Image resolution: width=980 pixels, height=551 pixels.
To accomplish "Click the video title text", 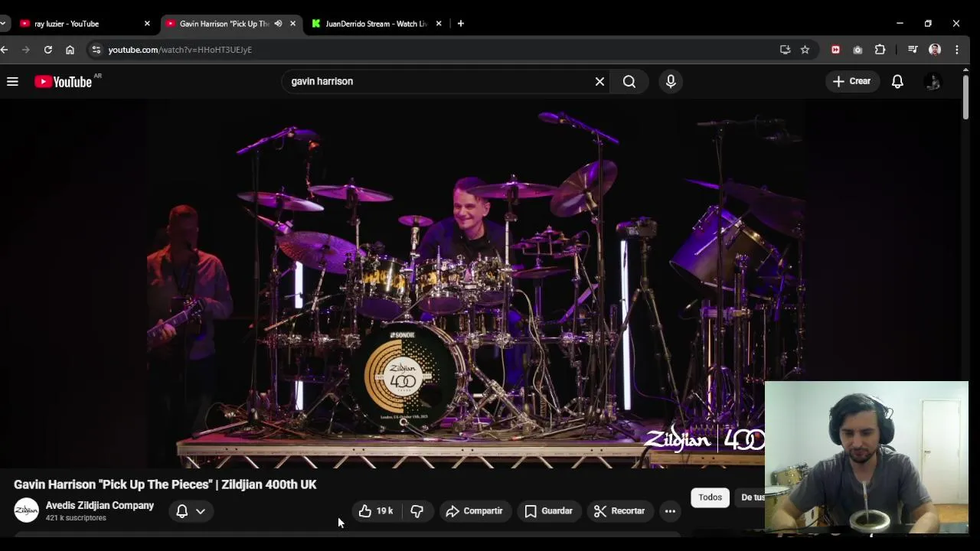I will pyautogui.click(x=165, y=484).
